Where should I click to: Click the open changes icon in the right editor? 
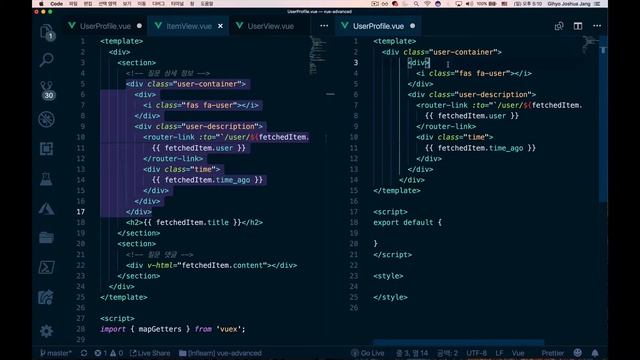tap(559, 26)
